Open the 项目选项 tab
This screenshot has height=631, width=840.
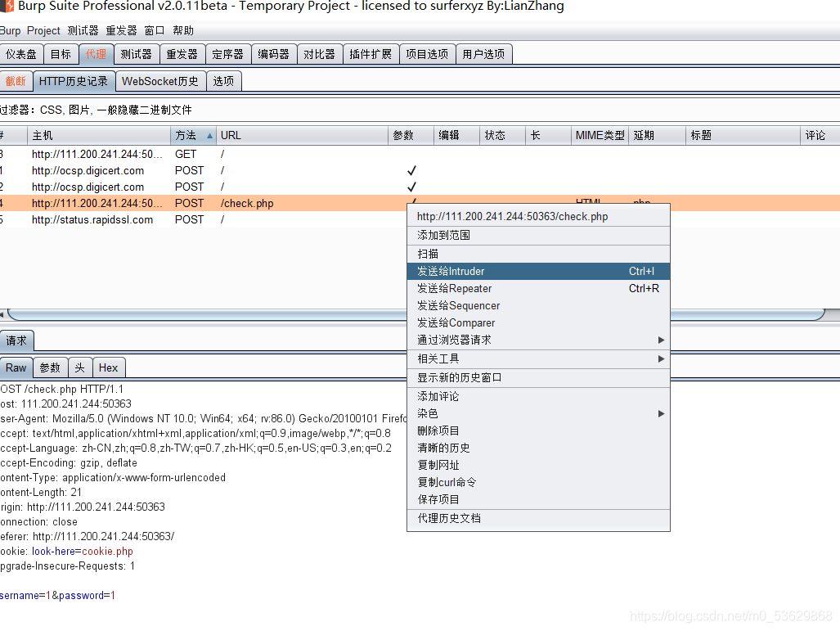428,54
